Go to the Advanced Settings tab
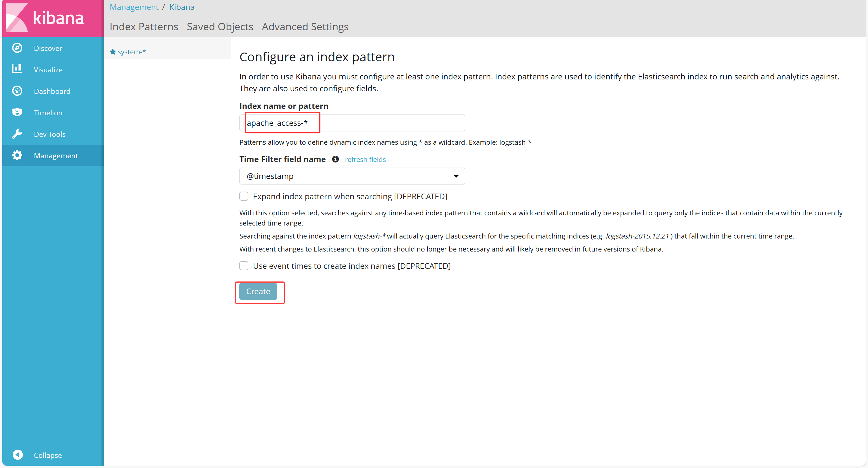 tap(305, 27)
